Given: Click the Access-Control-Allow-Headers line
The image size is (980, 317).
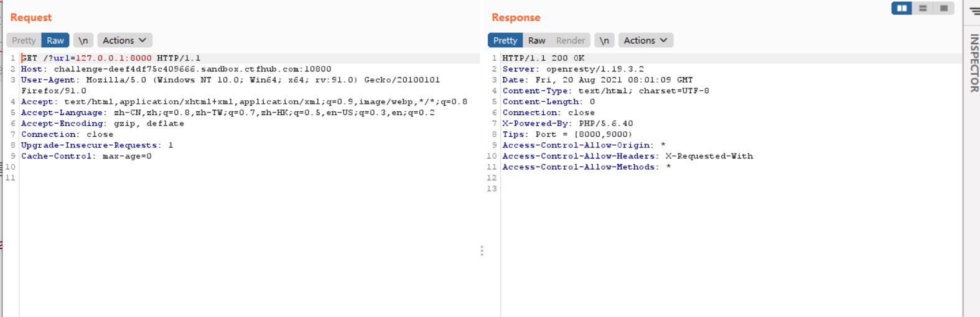Looking at the screenshot, I should tap(628, 156).
